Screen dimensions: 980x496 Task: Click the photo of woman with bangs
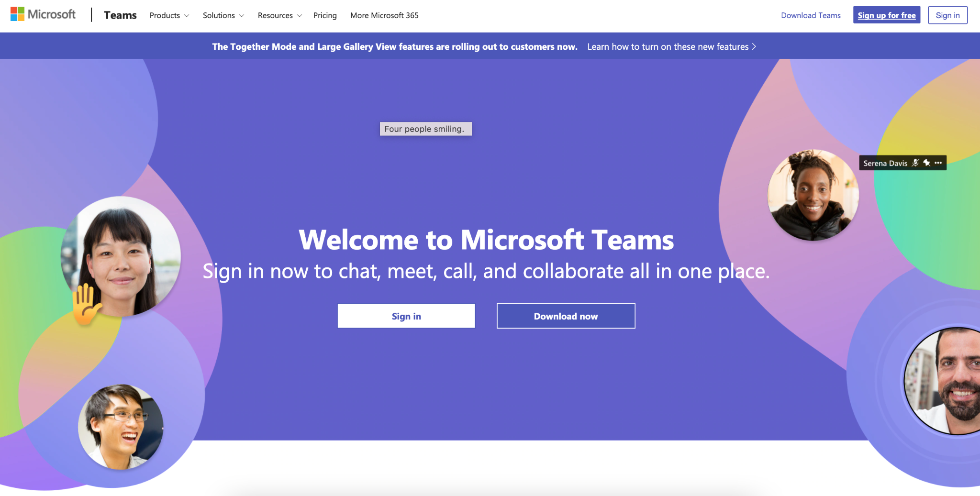(121, 256)
